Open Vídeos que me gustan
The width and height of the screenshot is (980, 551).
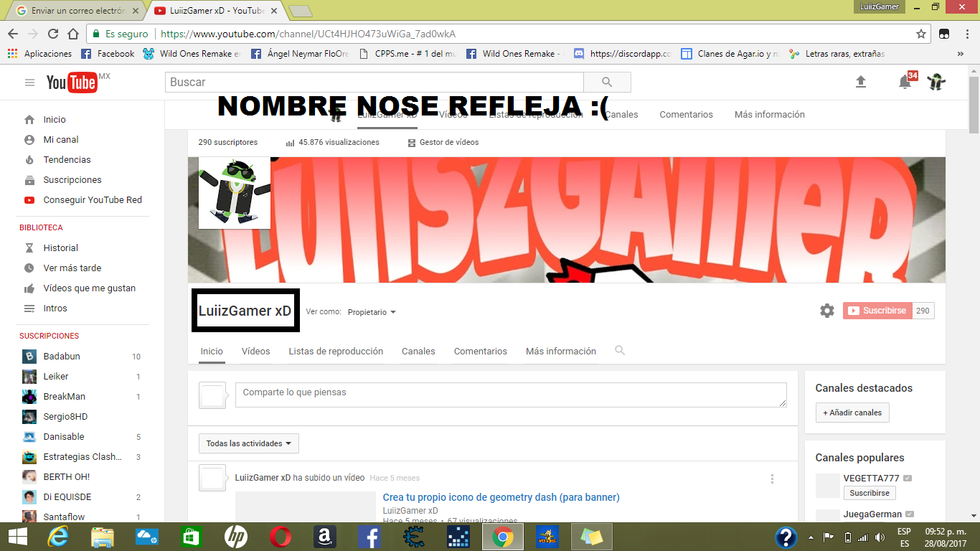(89, 288)
